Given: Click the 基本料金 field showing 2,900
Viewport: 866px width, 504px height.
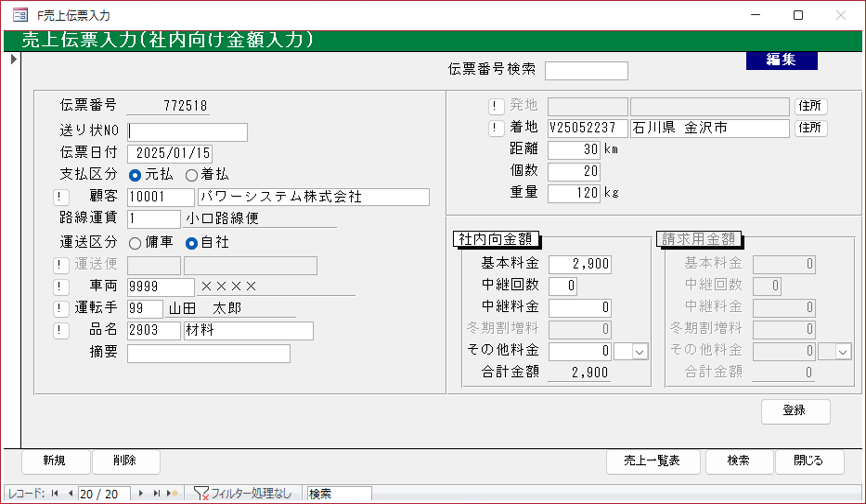Looking at the screenshot, I should click(580, 264).
